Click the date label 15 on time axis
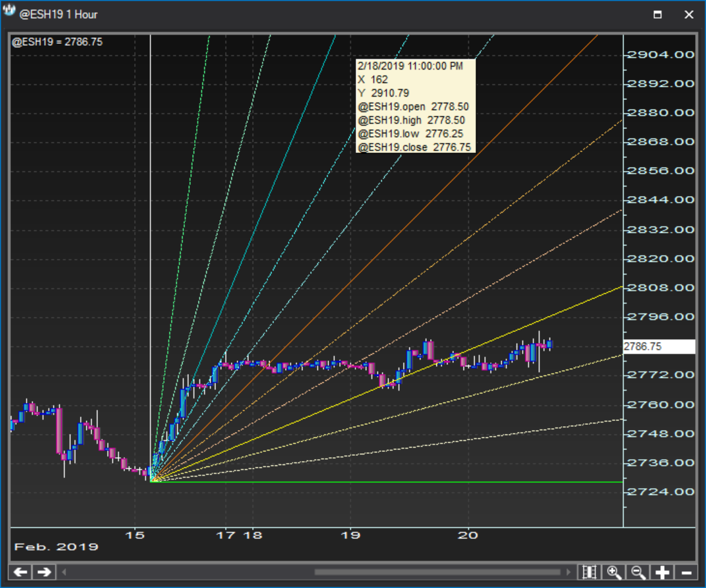706x588 pixels. coord(135,535)
